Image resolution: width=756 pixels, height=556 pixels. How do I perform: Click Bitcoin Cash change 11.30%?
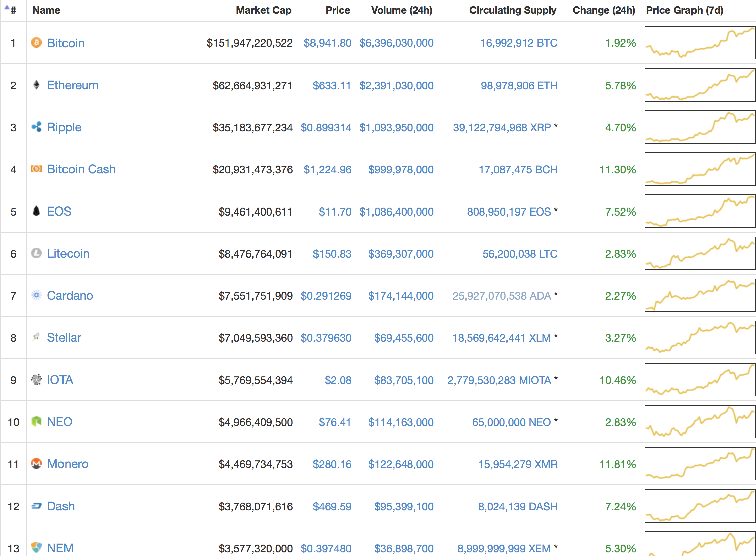(x=618, y=170)
